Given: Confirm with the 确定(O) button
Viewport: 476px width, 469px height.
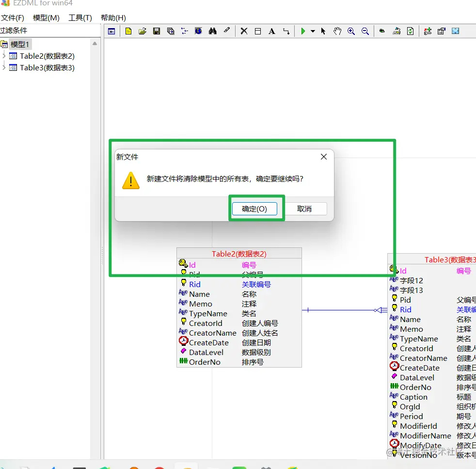Looking at the screenshot, I should (x=254, y=209).
